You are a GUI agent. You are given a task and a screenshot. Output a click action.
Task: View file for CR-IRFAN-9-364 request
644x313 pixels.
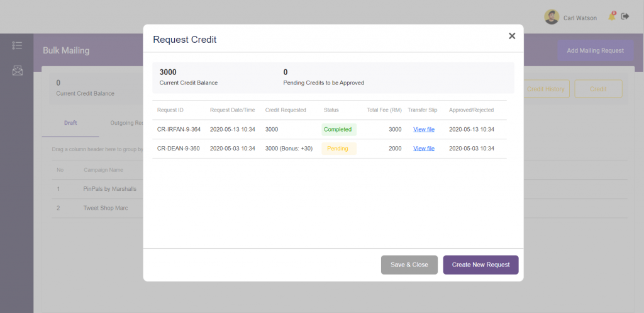point(423,129)
